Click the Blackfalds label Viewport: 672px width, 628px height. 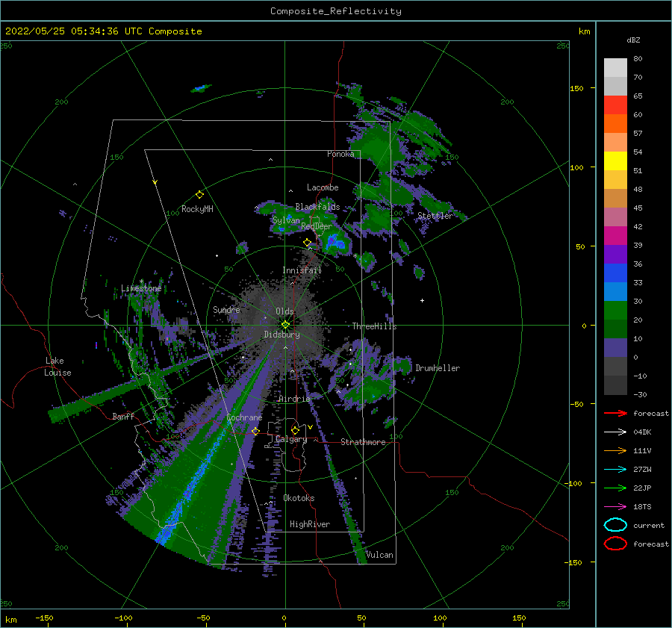pyautogui.click(x=317, y=207)
